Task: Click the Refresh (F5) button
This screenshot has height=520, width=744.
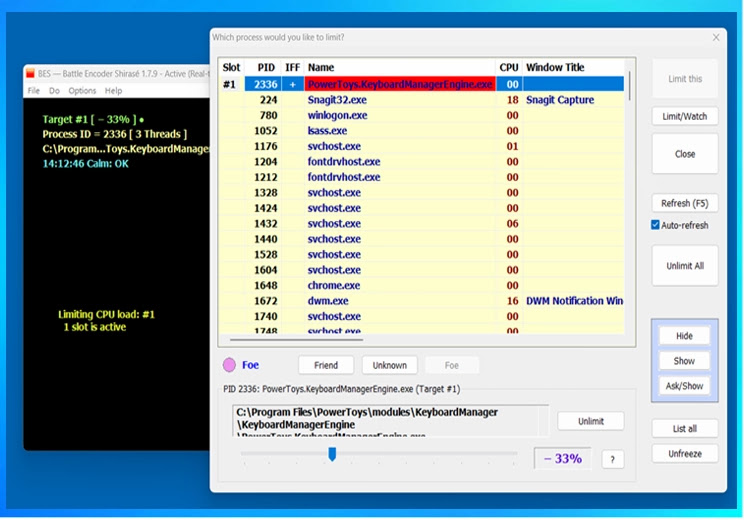Action: [684, 203]
